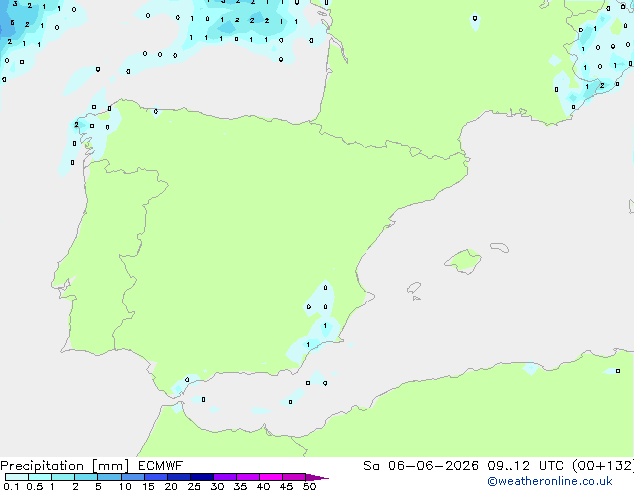This screenshot has width=634, height=490.
Task: Click the Mallorca island on the map
Action: [463, 261]
